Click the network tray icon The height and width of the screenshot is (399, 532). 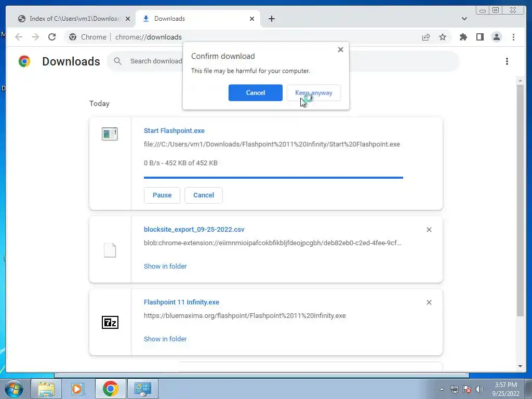click(x=454, y=389)
